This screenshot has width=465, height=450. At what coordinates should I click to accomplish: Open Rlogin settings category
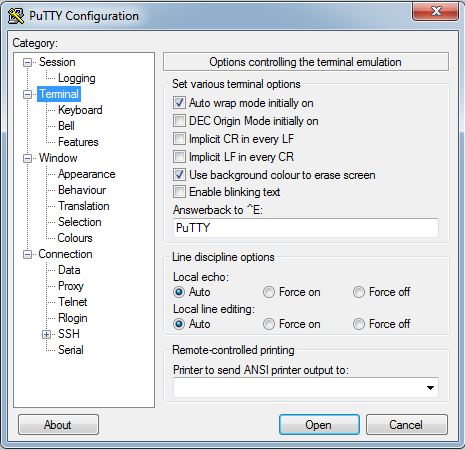(x=73, y=318)
